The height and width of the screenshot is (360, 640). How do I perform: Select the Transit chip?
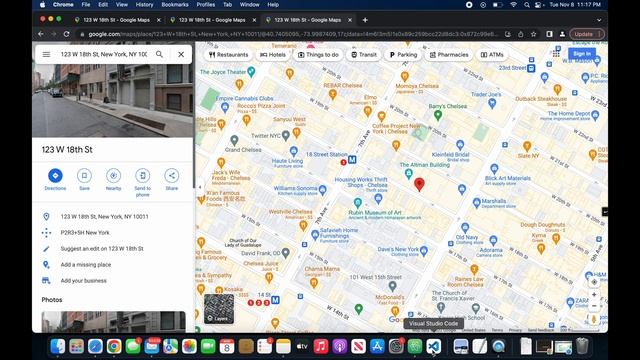[364, 55]
